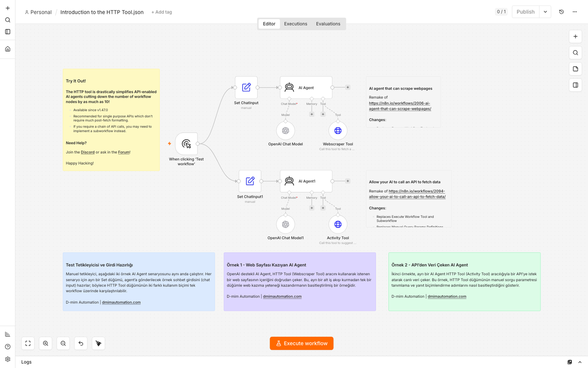Open node search magnifier on canvas right
This screenshot has width=588, height=368.
(x=575, y=53)
